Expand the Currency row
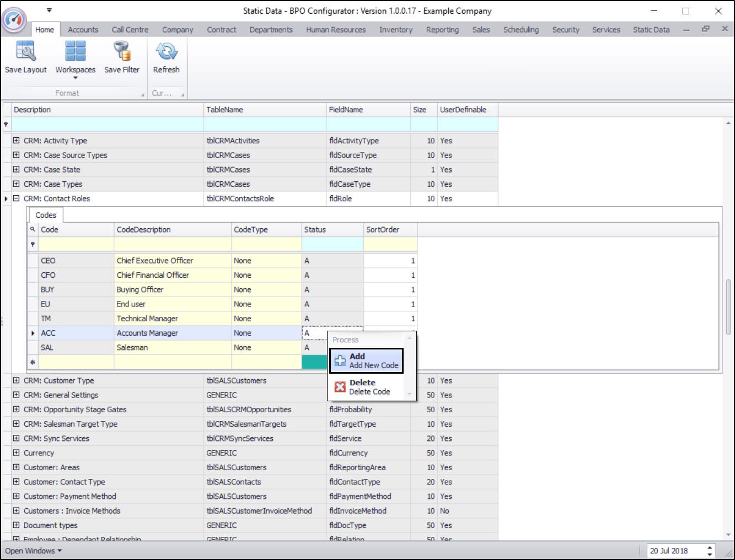735x560 pixels. (x=16, y=453)
